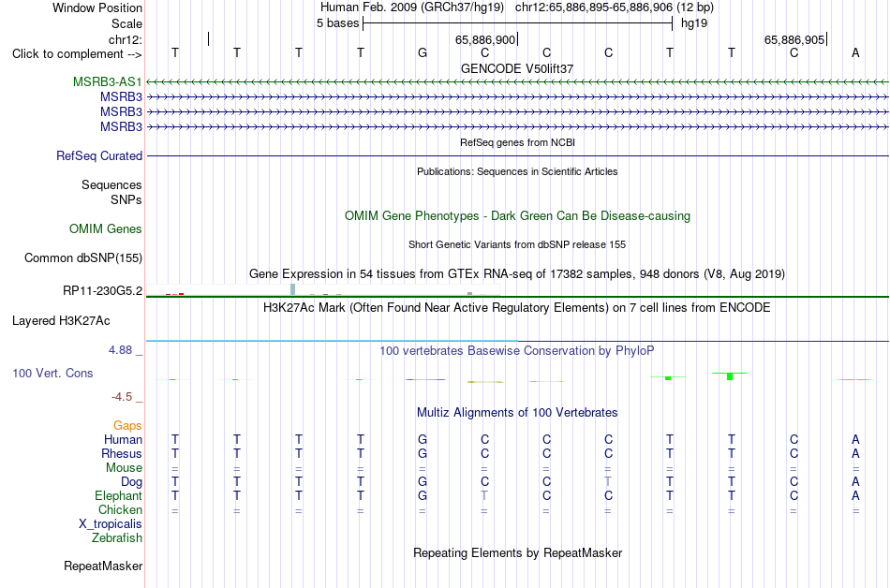890x588 pixels.
Task: Select the X_tropicalis alignment row label
Action: [111, 524]
